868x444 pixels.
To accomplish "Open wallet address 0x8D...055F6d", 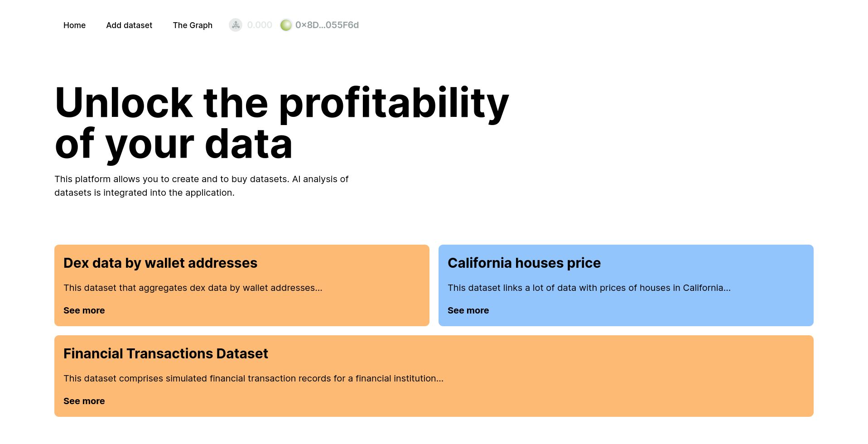I will click(327, 25).
